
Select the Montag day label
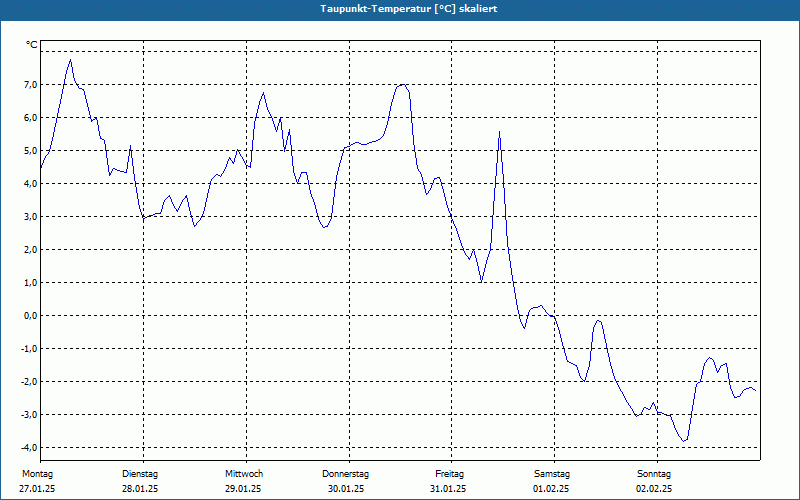(x=37, y=474)
